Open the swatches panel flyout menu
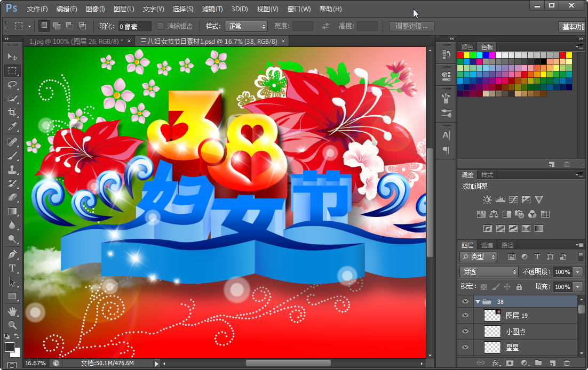588x370 pixels. click(x=580, y=47)
